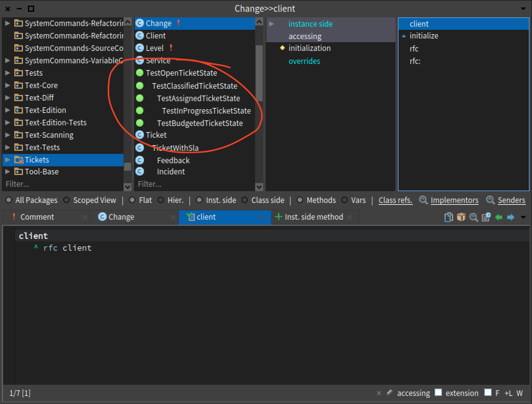Select the Scoped View radio button

(66, 200)
